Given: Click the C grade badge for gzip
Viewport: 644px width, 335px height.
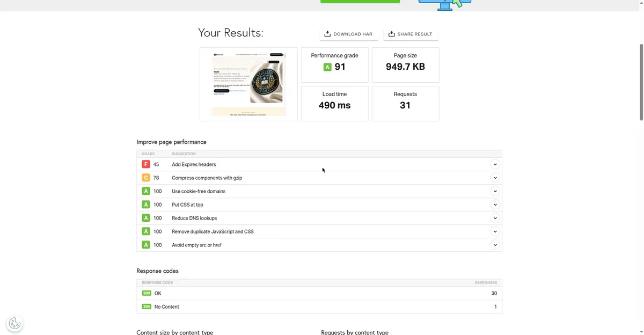Looking at the screenshot, I should (x=146, y=178).
